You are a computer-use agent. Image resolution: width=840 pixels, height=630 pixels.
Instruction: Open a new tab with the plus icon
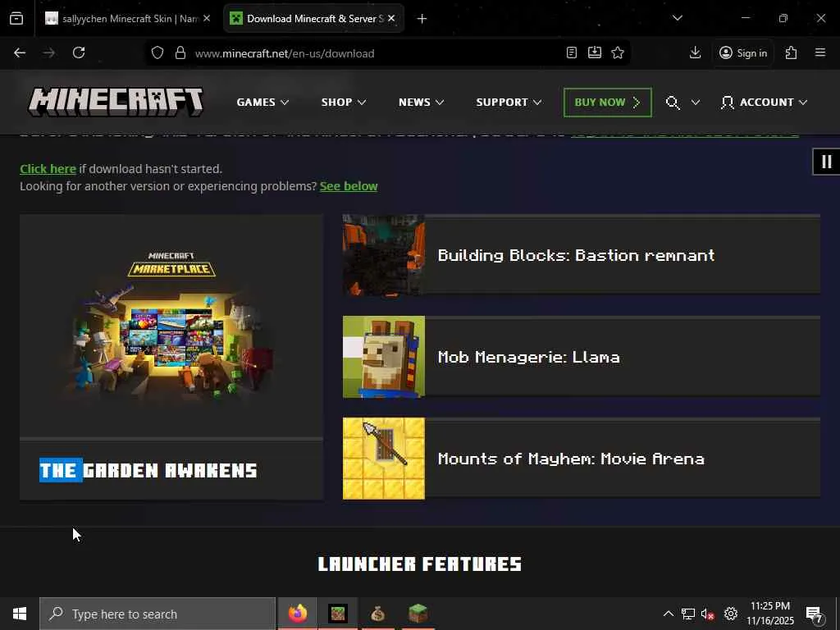click(422, 19)
